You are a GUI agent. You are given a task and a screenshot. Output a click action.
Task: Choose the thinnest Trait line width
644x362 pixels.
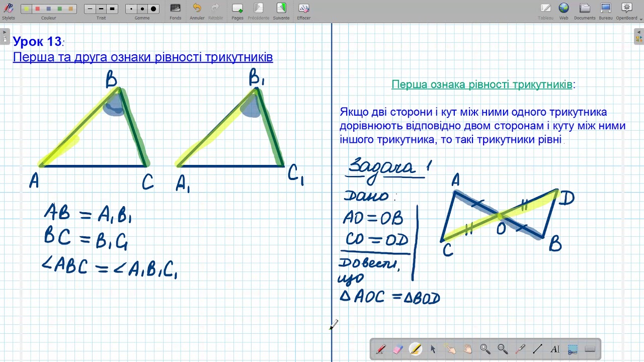pyautogui.click(x=90, y=9)
